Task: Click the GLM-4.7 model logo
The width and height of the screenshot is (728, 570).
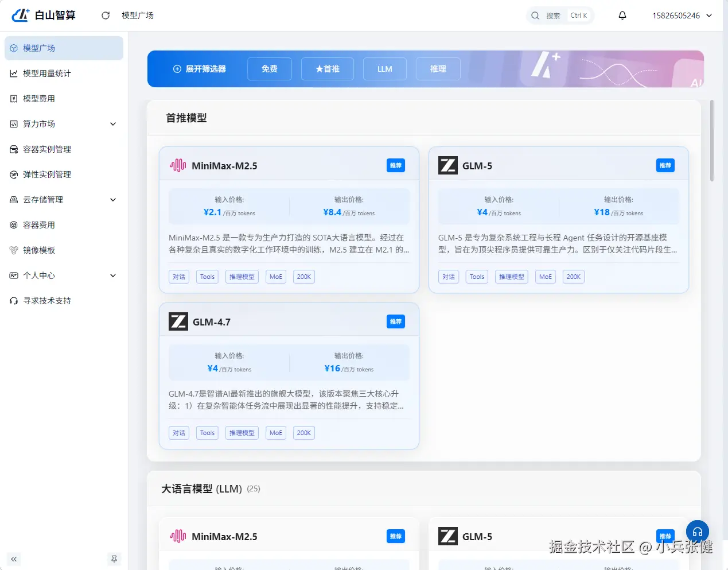Action: pyautogui.click(x=178, y=321)
